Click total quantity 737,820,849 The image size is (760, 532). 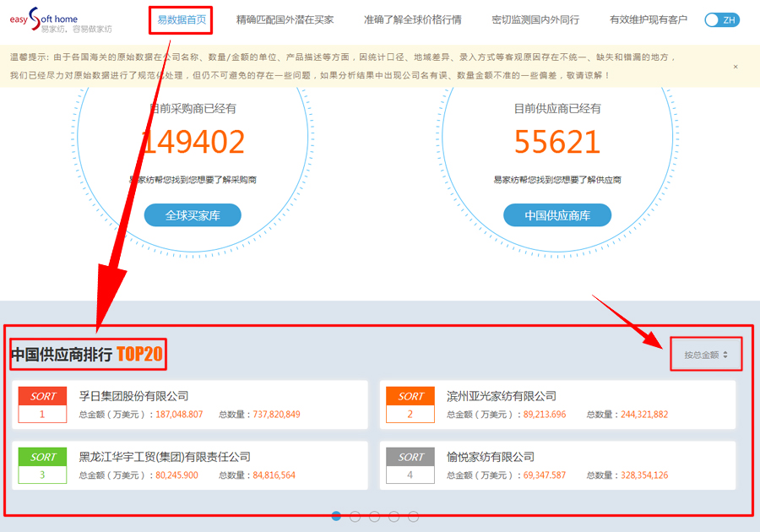(x=276, y=415)
